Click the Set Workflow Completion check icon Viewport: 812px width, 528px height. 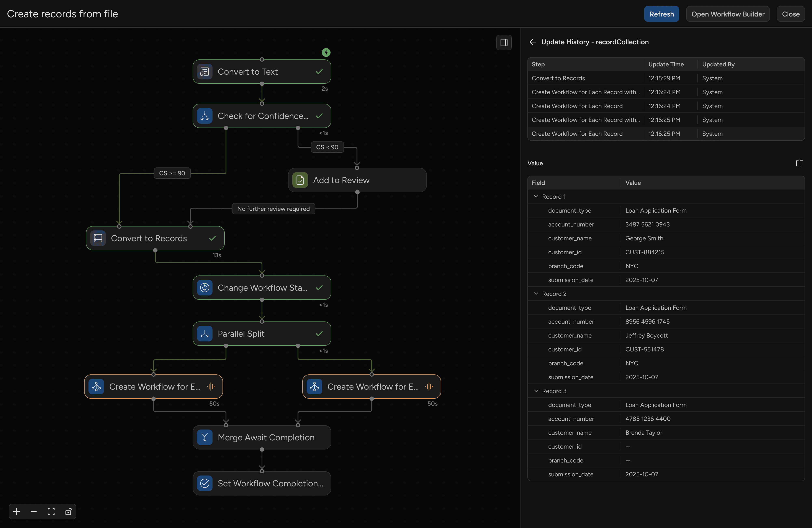click(x=204, y=483)
